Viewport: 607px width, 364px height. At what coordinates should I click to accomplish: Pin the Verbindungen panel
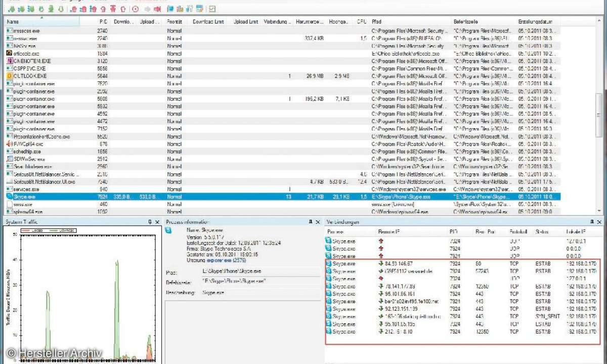591,222
